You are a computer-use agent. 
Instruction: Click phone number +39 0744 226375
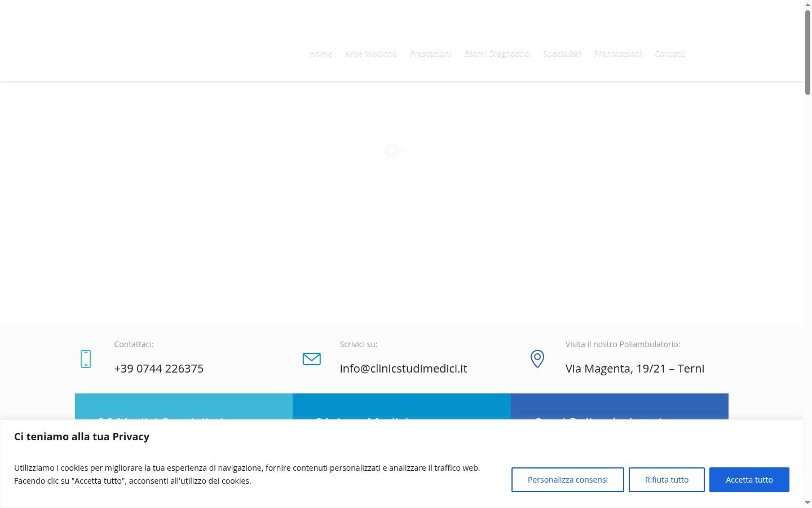click(x=159, y=369)
